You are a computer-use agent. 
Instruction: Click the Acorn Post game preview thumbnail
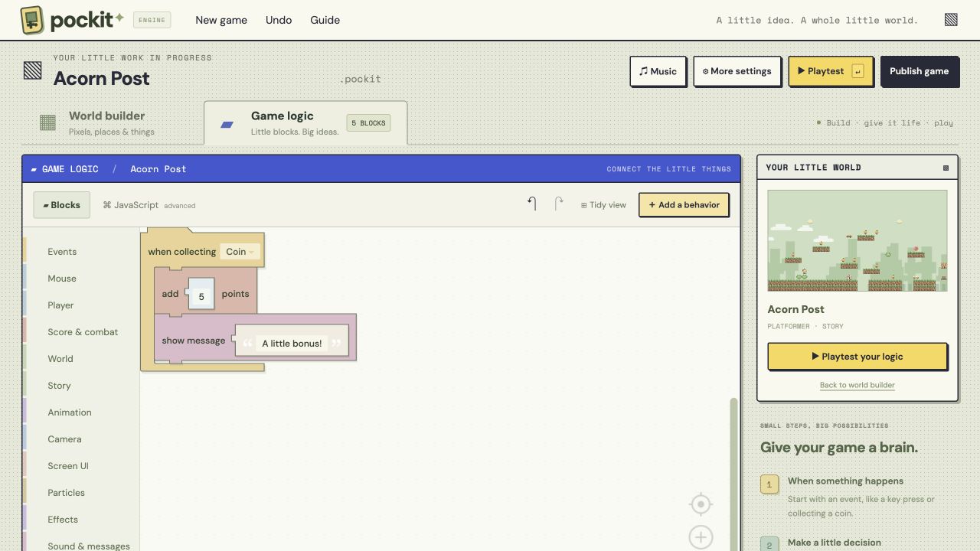pos(857,240)
